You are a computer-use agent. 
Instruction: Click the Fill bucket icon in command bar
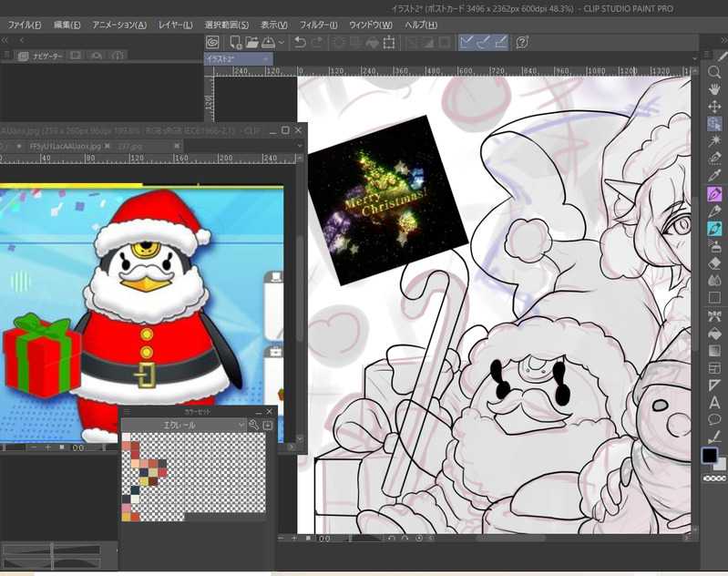[x=373, y=42]
